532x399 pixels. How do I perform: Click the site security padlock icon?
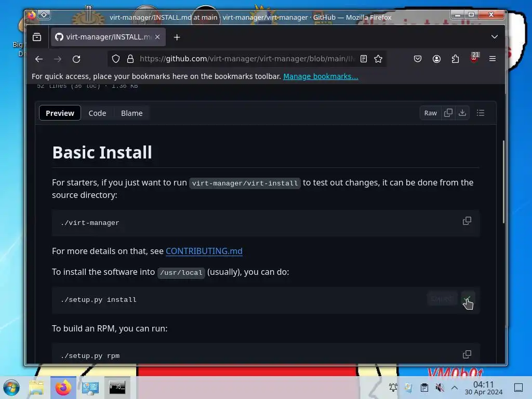[x=130, y=59]
